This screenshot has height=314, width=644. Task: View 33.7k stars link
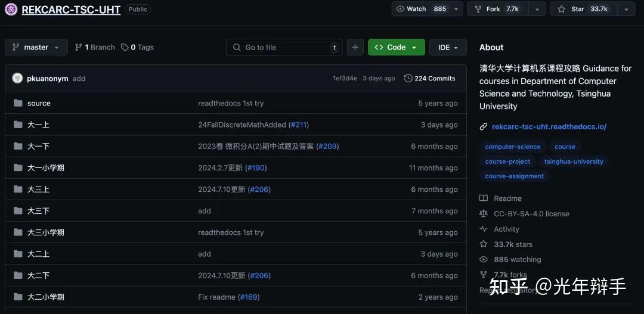tap(513, 244)
